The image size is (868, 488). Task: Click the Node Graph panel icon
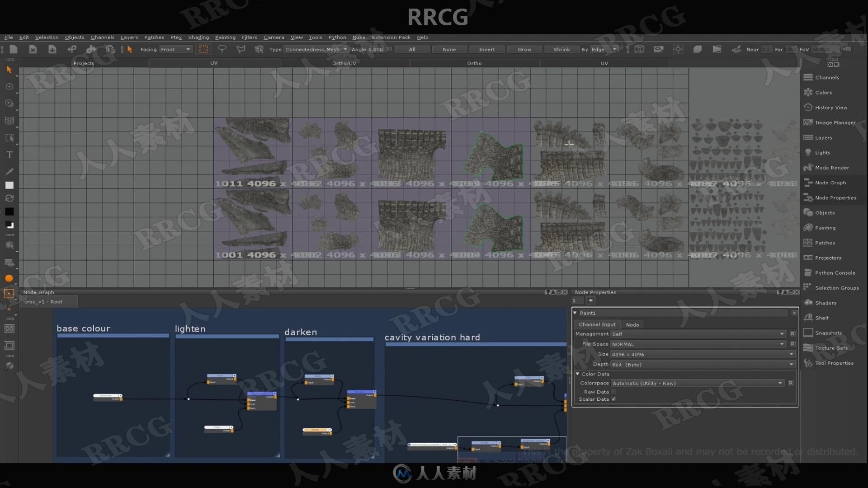pos(808,183)
